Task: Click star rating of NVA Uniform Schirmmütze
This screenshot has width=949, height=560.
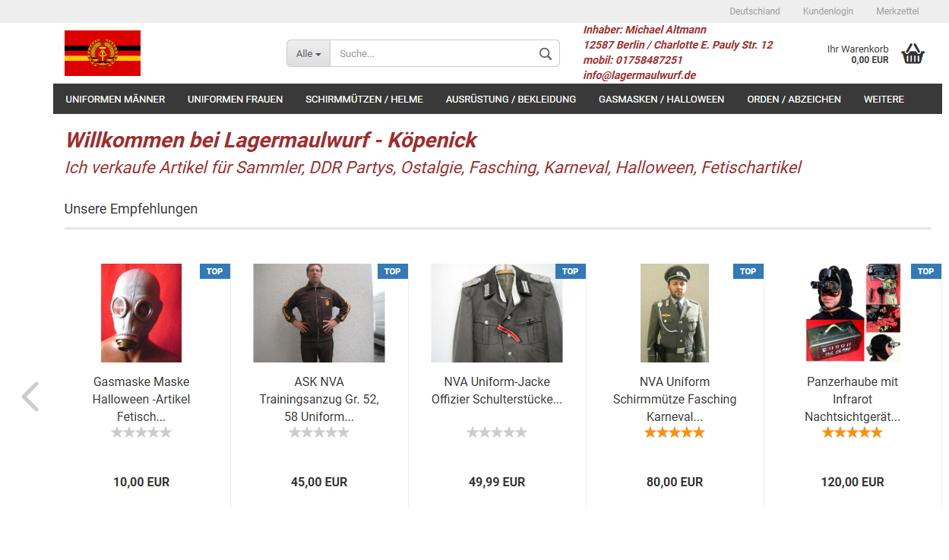Action: (674, 432)
